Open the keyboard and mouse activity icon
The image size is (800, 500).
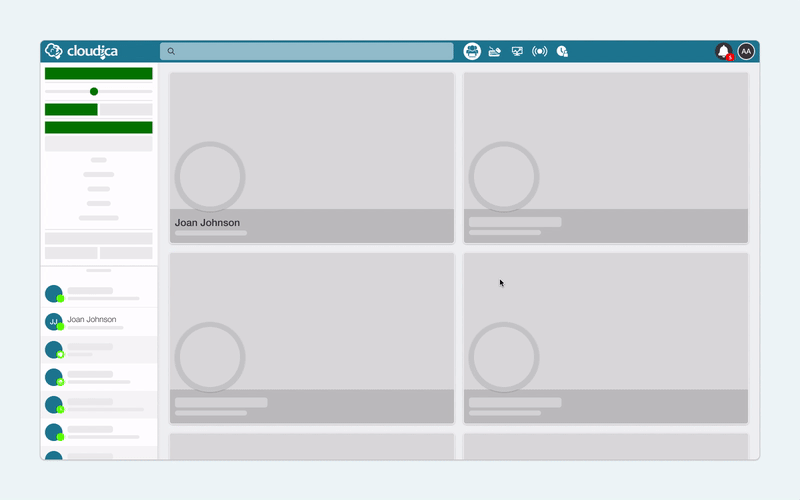(494, 52)
